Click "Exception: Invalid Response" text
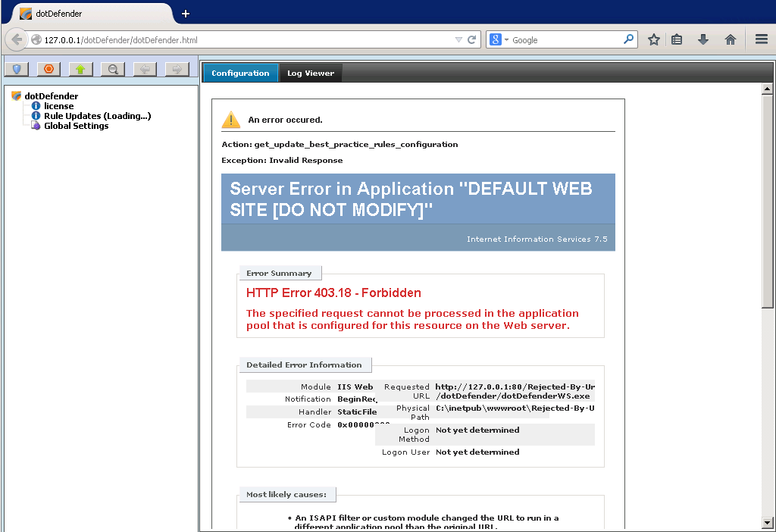The height and width of the screenshot is (532, 776). coord(282,161)
